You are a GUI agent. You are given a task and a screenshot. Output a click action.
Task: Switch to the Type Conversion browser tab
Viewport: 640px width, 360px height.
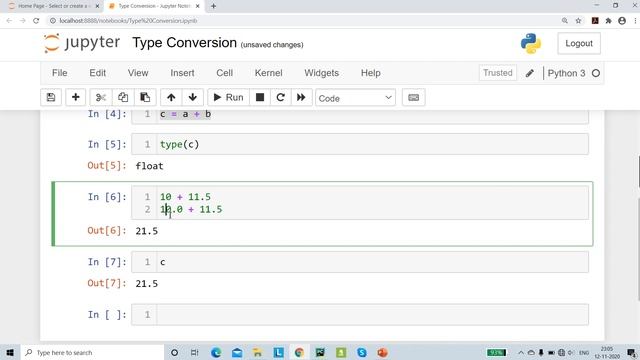point(153,6)
